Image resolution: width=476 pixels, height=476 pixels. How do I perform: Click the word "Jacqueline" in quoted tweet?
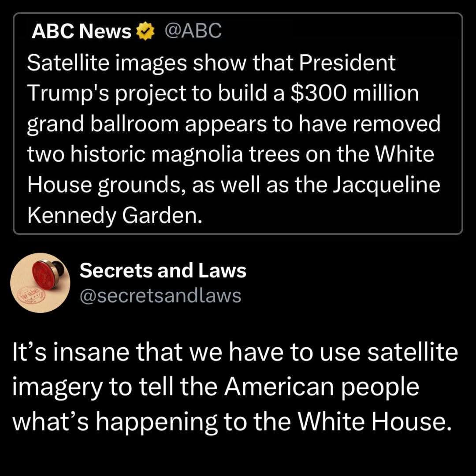(386, 185)
